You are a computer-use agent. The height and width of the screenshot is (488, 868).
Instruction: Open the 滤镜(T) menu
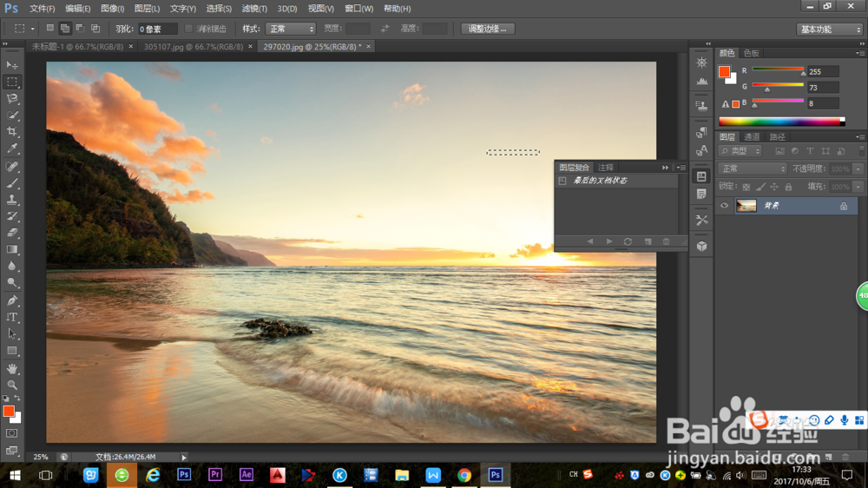[254, 9]
